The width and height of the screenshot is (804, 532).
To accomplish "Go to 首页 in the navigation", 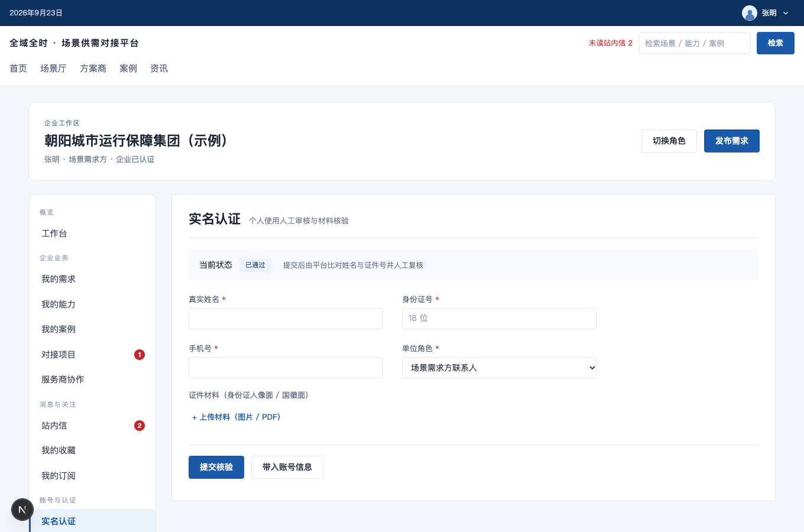I will (18, 69).
